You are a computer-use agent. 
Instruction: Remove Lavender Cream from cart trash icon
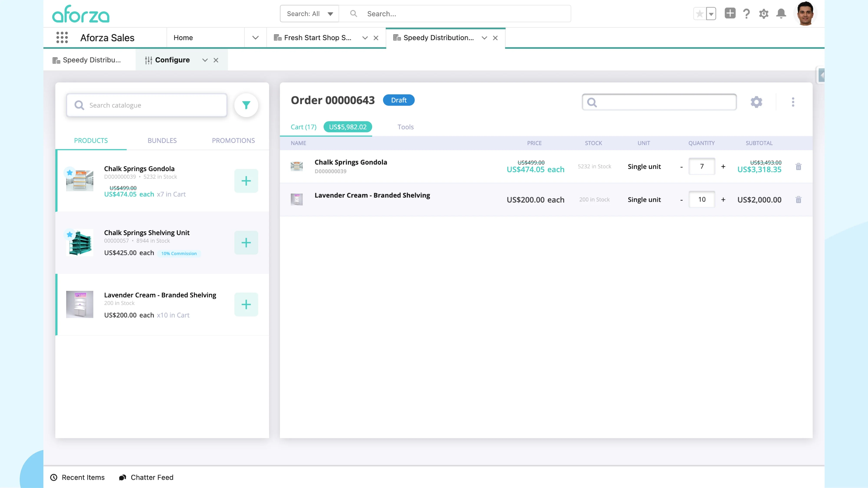(799, 199)
